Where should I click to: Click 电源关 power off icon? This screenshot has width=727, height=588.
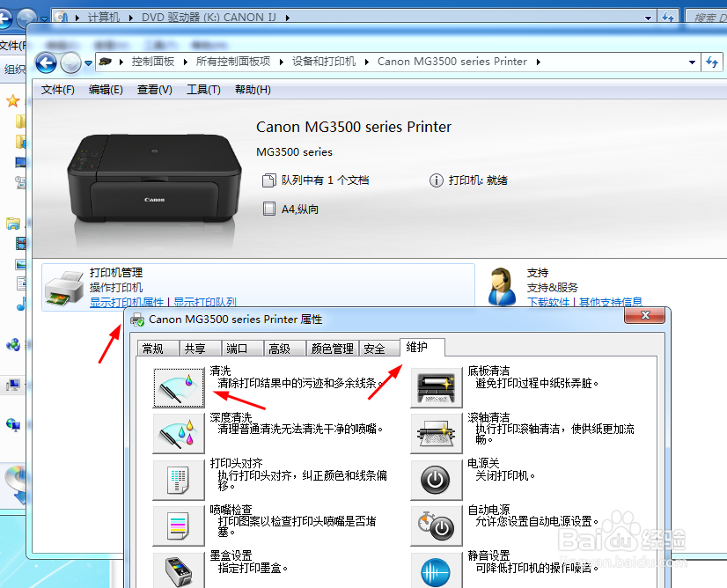tap(437, 480)
